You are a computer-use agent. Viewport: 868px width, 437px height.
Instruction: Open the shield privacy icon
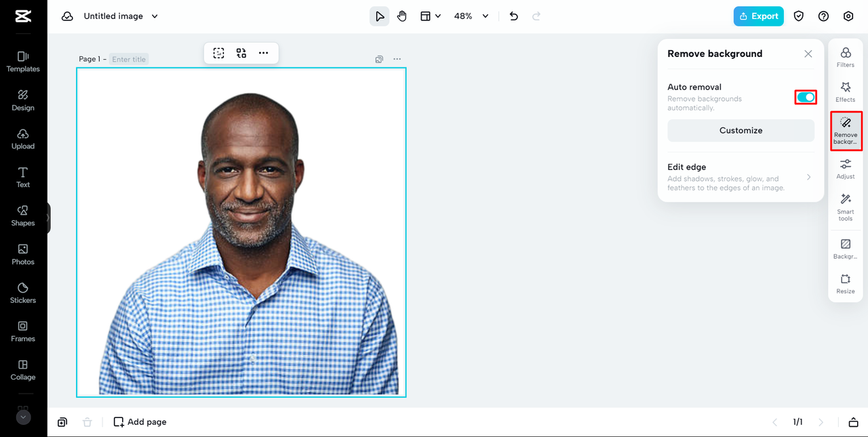point(799,16)
